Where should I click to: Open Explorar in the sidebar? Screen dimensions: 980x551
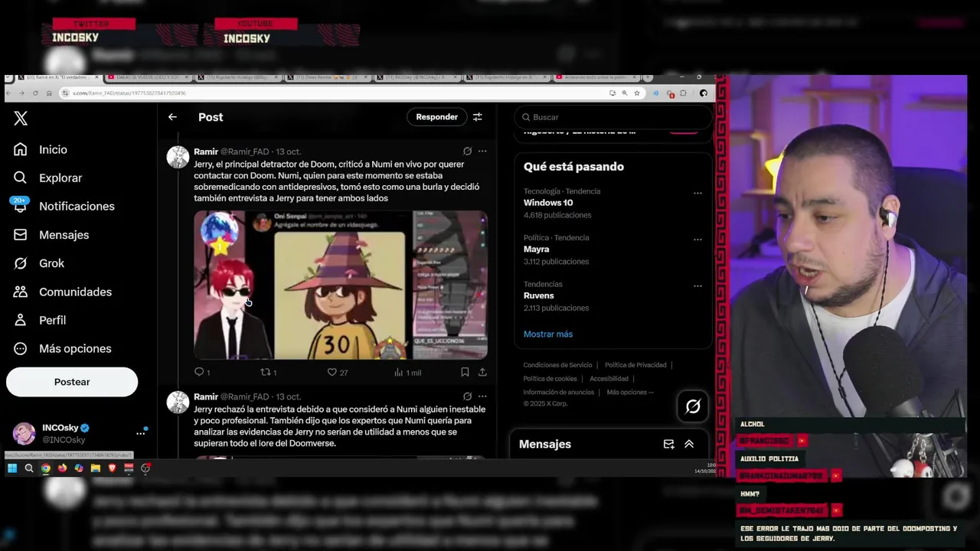(x=47, y=178)
